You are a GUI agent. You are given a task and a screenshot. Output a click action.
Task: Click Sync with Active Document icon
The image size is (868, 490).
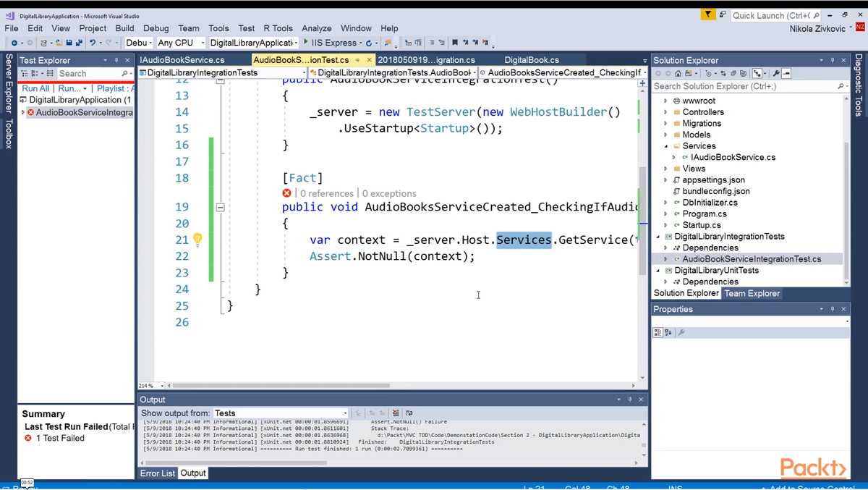(x=723, y=73)
